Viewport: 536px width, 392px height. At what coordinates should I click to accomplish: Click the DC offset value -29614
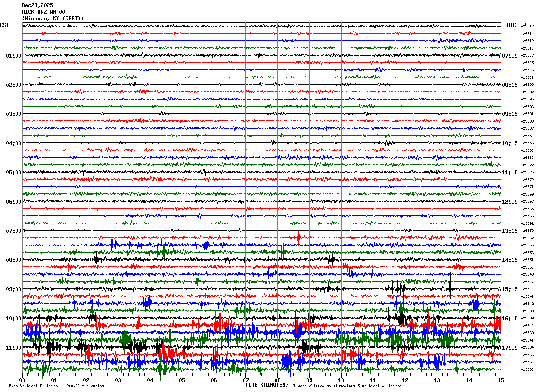(528, 34)
